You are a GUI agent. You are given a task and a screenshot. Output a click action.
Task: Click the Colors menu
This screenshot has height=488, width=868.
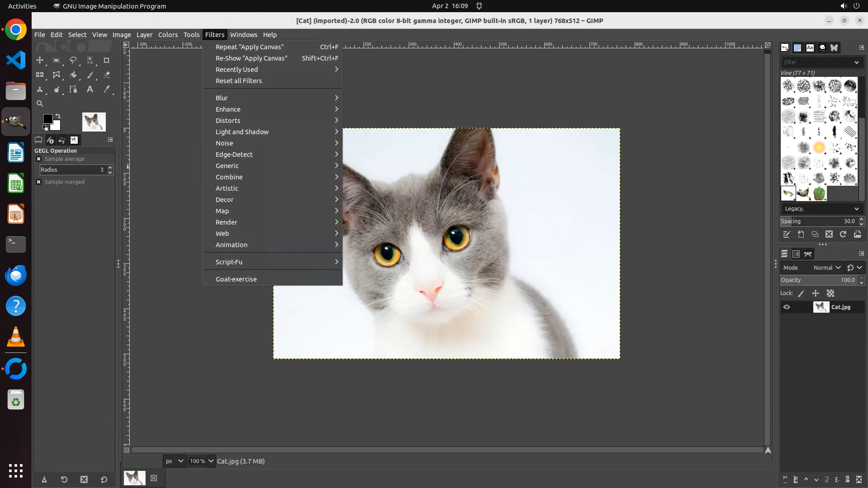pyautogui.click(x=168, y=35)
